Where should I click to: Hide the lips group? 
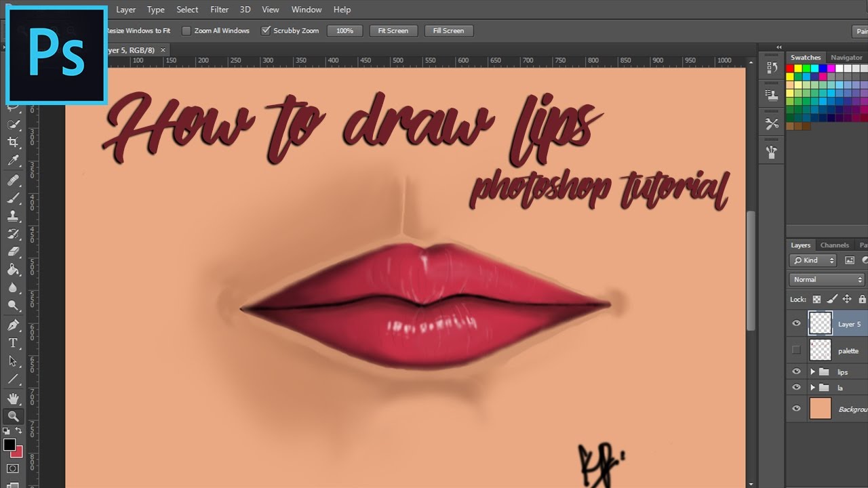(x=796, y=371)
